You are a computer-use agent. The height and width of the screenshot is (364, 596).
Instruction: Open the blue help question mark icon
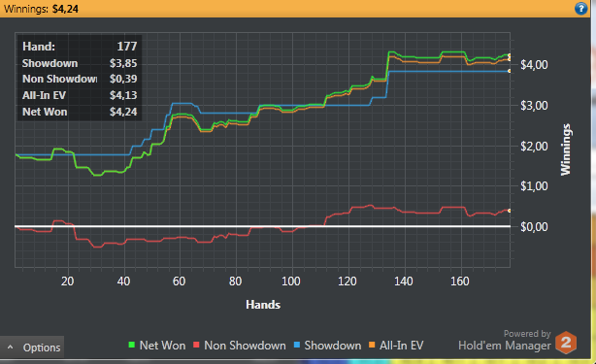580,9
